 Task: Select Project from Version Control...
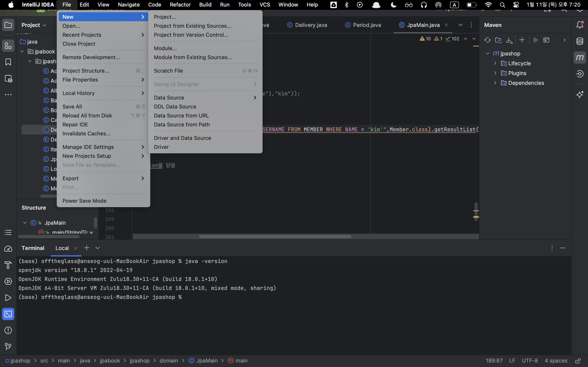191,35
